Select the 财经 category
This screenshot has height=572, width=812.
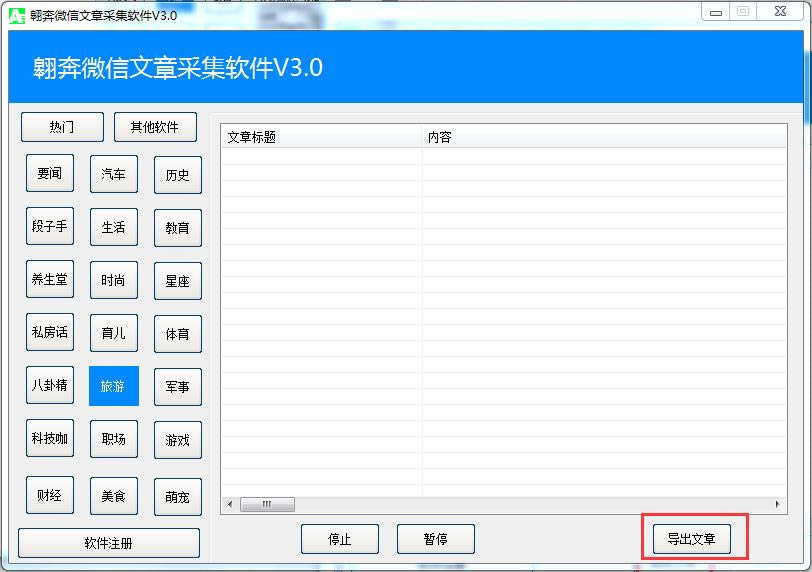[x=50, y=495]
